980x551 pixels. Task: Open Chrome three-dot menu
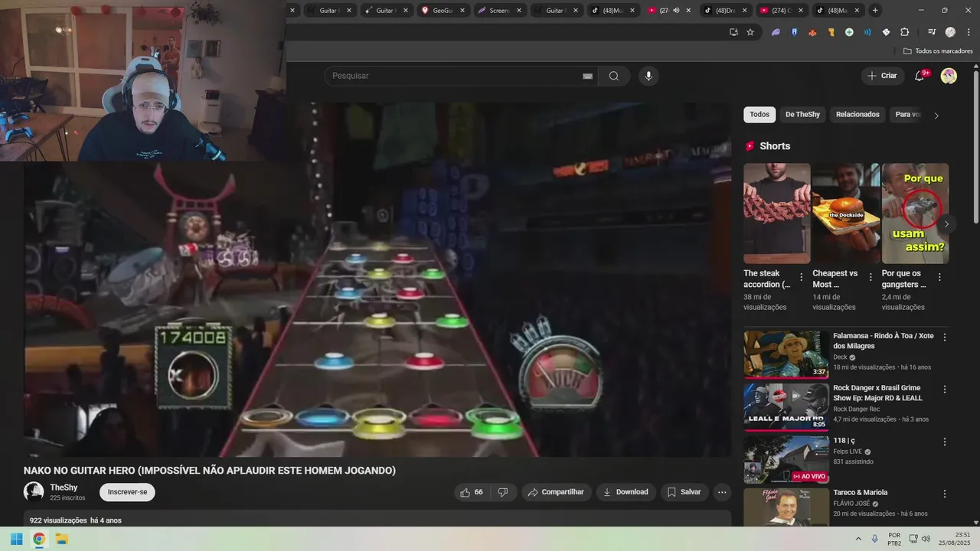968,32
